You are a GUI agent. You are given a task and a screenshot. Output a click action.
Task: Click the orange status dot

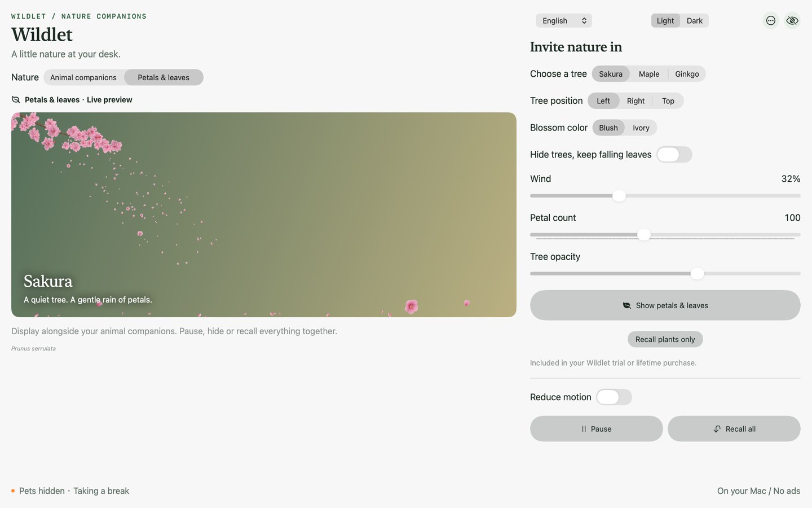(13, 491)
